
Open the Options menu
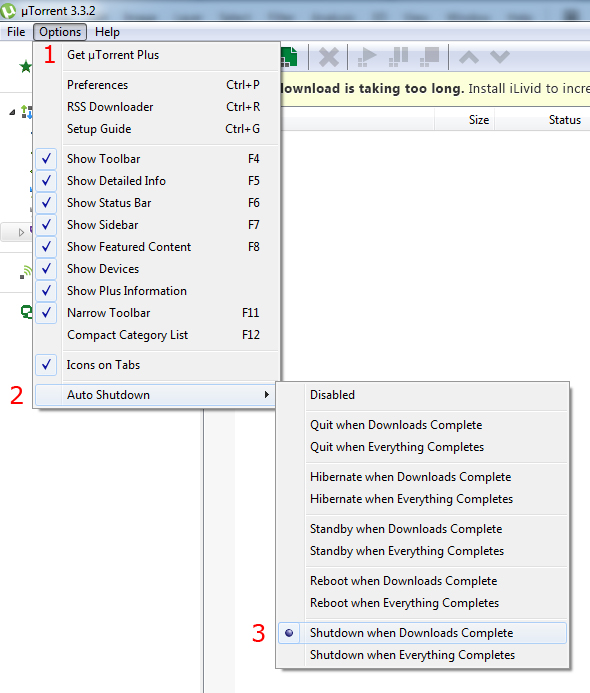60,32
